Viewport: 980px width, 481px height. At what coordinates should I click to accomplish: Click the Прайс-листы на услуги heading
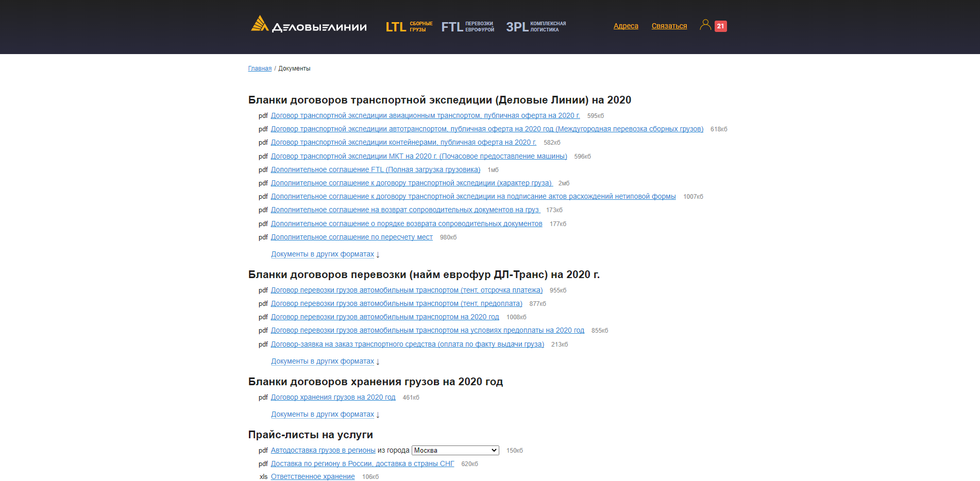click(311, 435)
